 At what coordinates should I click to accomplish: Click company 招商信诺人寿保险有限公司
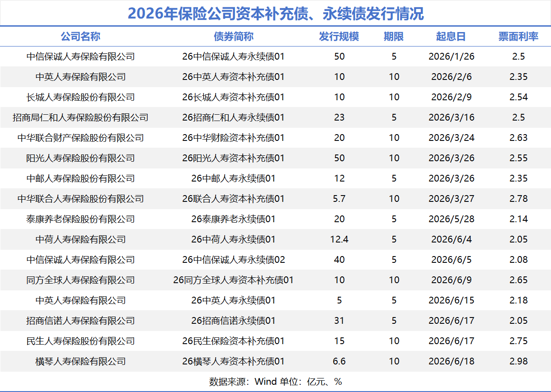[x=80, y=321]
